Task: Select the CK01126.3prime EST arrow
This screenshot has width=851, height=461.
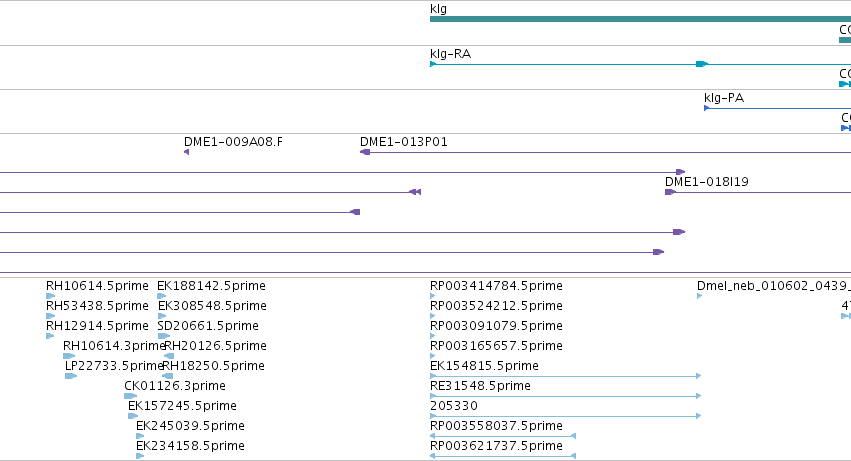Action: pyautogui.click(x=130, y=396)
